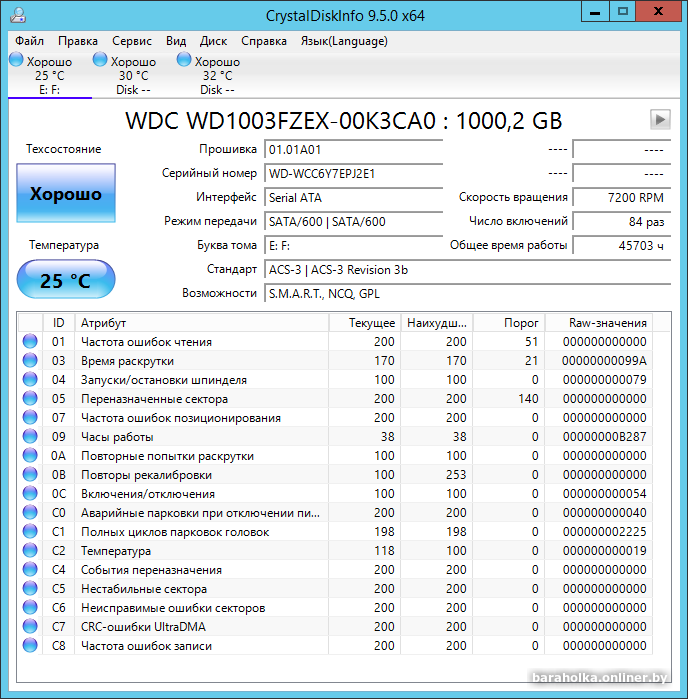Screen dimensions: 688x699
Task: Click status orb for Частота ошибок чтения
Action: [x=30, y=341]
